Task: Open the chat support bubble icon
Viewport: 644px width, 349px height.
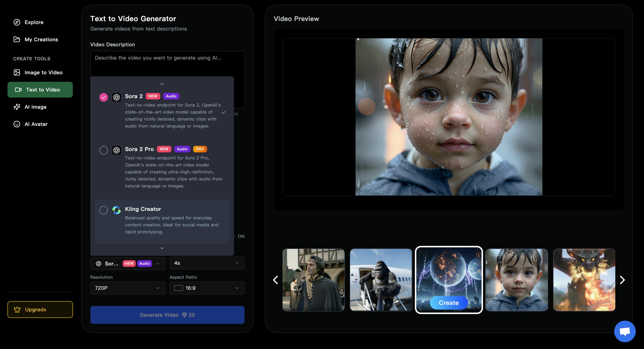Action: point(624,331)
